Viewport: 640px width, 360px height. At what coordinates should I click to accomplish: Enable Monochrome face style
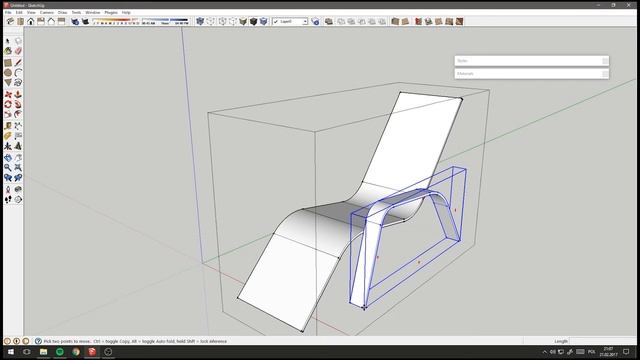click(263, 21)
